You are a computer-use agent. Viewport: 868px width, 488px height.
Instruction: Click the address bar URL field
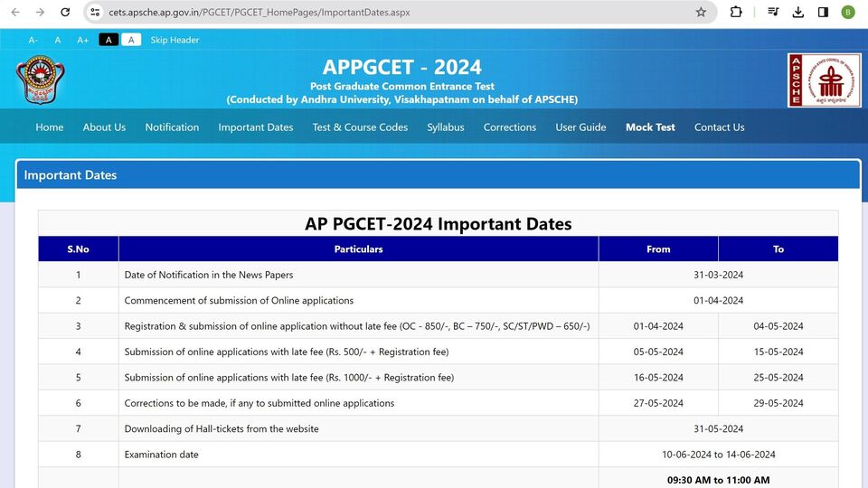(x=399, y=12)
